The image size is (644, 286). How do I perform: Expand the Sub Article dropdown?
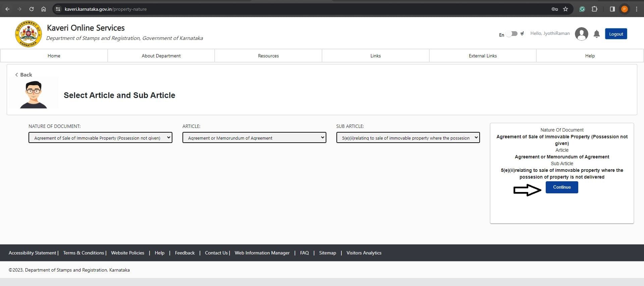(408, 138)
